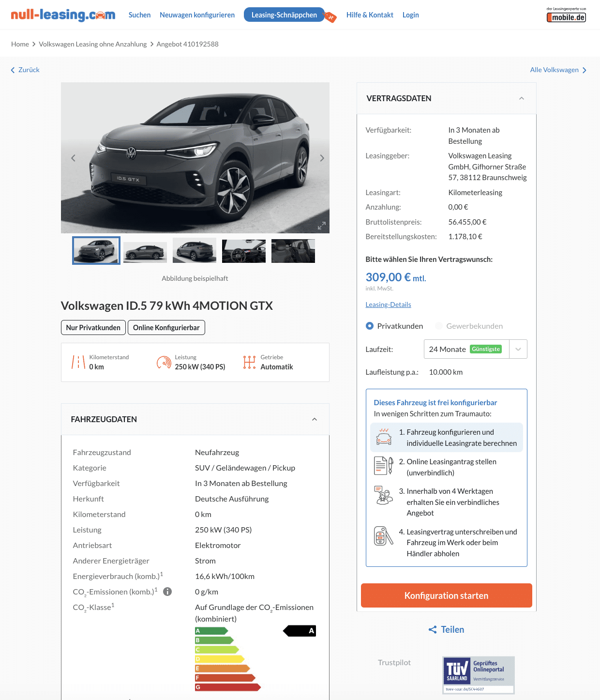Click the mobile.de logo in the header
The height and width of the screenshot is (700, 600).
coord(566,17)
